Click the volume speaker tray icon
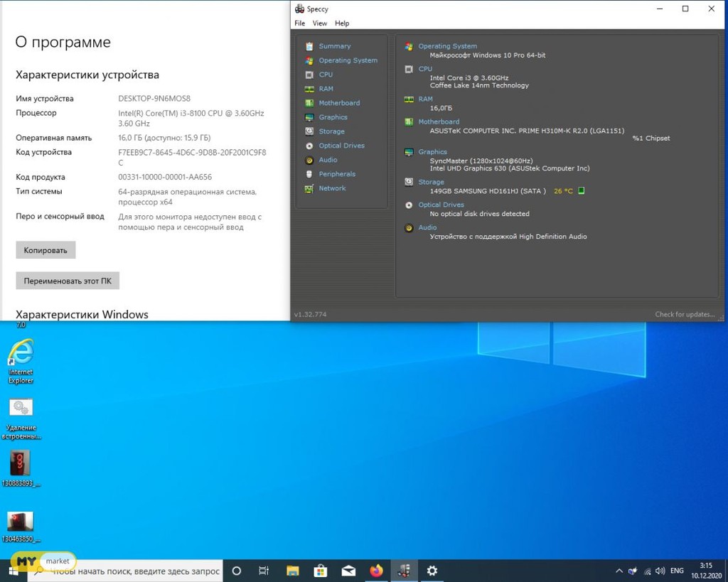This screenshot has width=728, height=582. tap(660, 571)
